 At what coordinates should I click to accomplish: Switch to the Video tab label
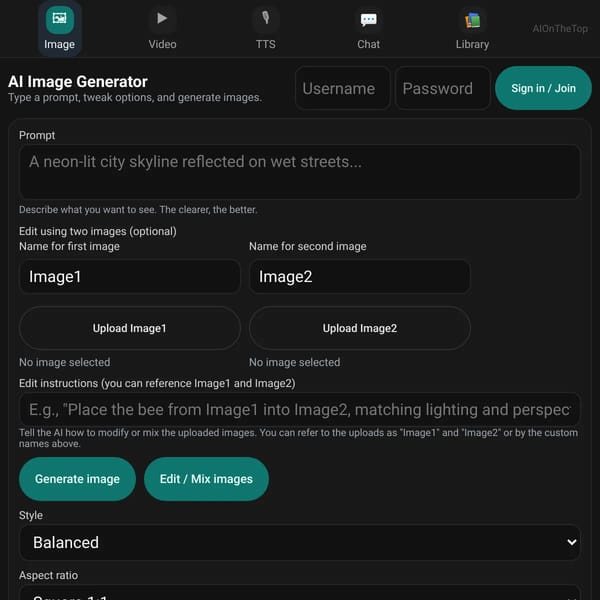click(162, 44)
